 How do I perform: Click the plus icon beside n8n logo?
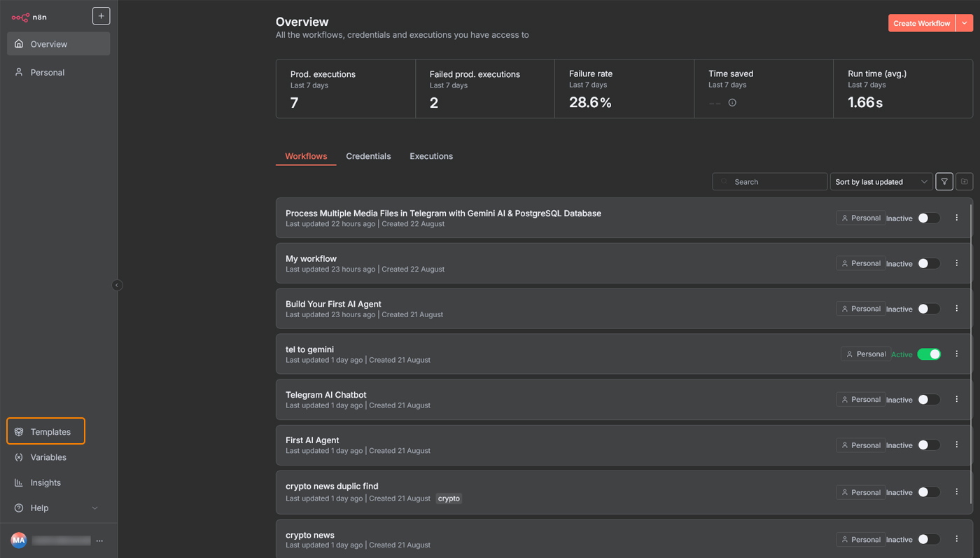coord(101,16)
